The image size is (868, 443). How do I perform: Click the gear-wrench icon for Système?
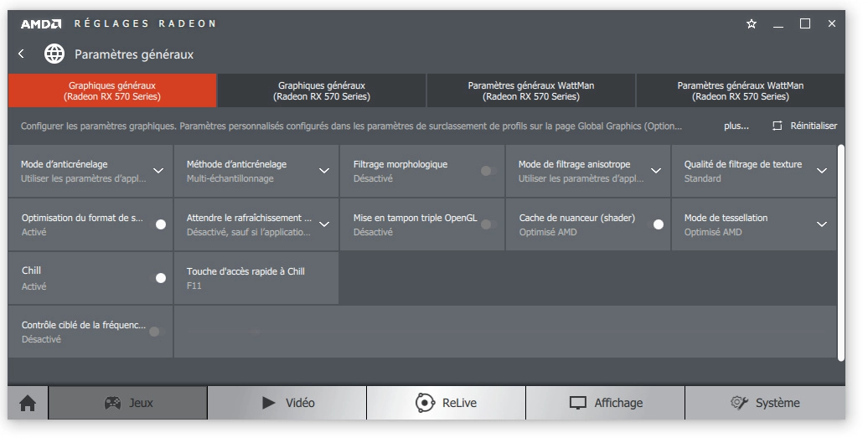739,403
